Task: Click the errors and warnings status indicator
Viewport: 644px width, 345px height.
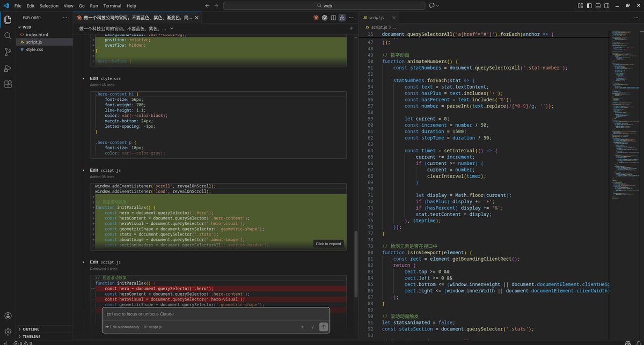Action: pos(23,342)
